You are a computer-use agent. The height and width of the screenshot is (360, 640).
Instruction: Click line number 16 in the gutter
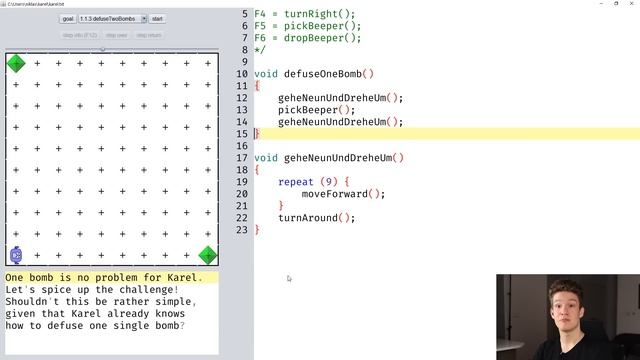242,146
